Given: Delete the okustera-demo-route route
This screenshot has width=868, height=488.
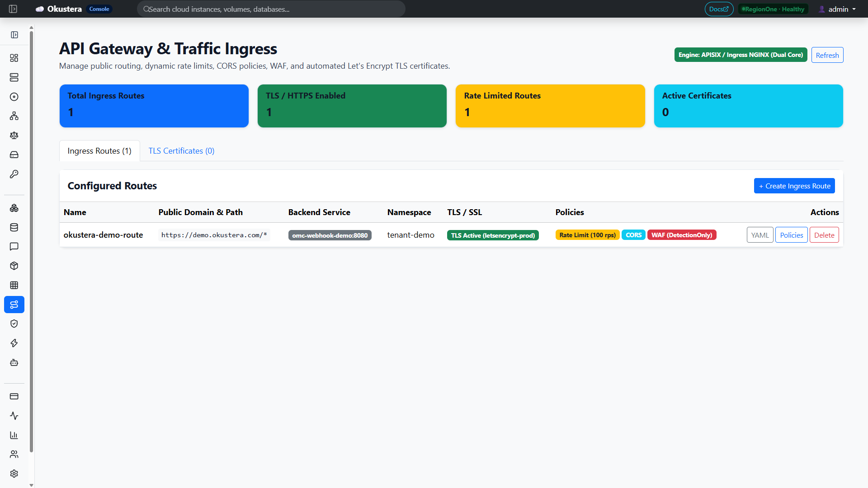Looking at the screenshot, I should point(824,235).
